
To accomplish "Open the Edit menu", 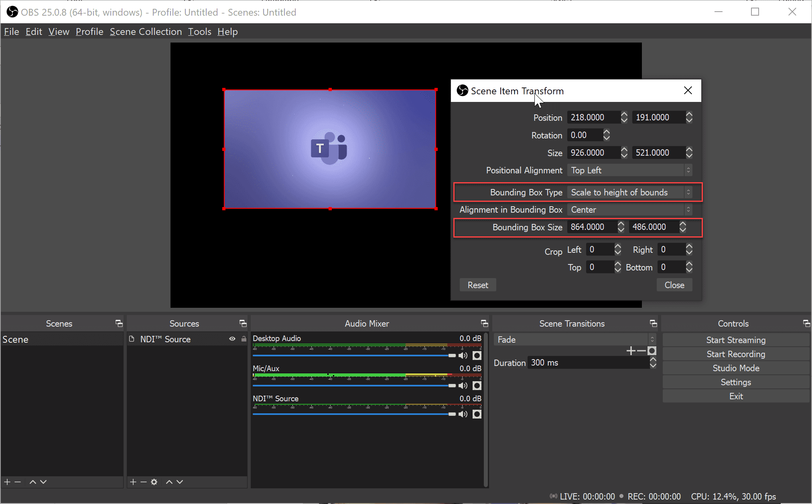I will coord(34,31).
